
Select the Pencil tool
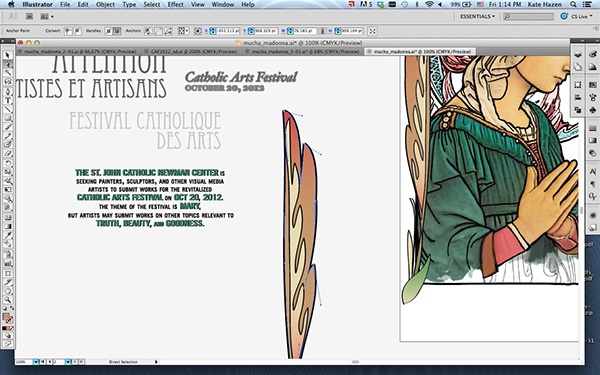coord(8,136)
